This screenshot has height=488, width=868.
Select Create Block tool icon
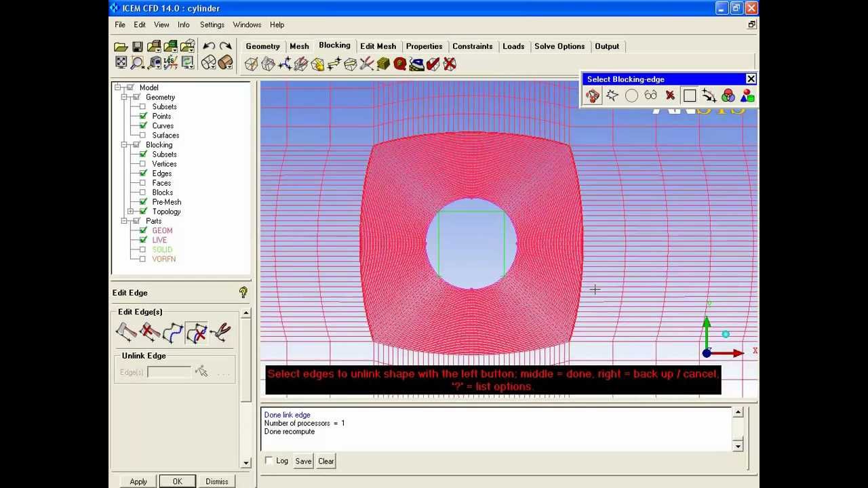pyautogui.click(x=252, y=64)
